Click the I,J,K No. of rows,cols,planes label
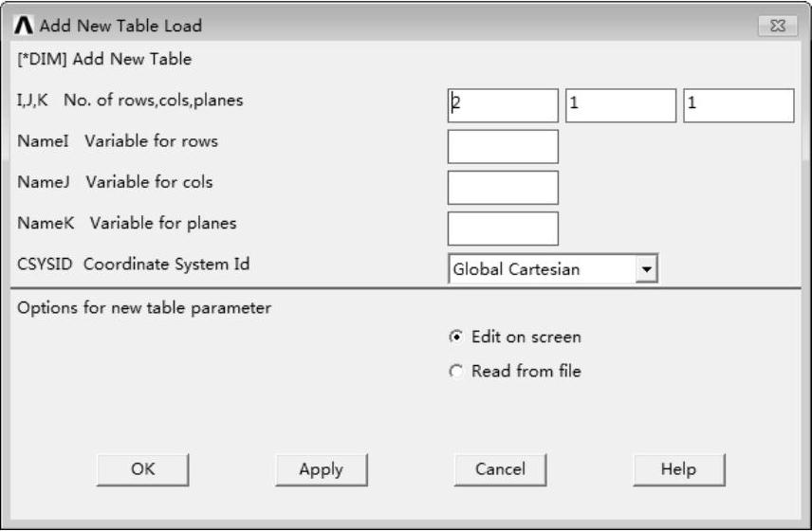The width and height of the screenshot is (812, 531). click(x=130, y=100)
